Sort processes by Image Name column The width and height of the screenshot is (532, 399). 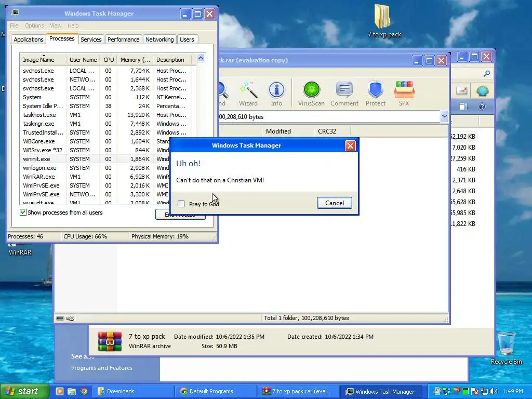(x=43, y=60)
